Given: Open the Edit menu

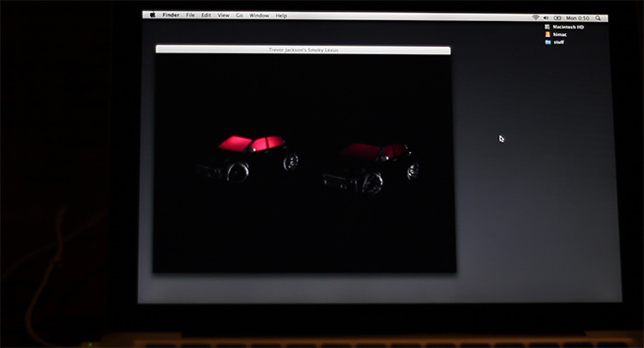Looking at the screenshot, I should [206, 16].
